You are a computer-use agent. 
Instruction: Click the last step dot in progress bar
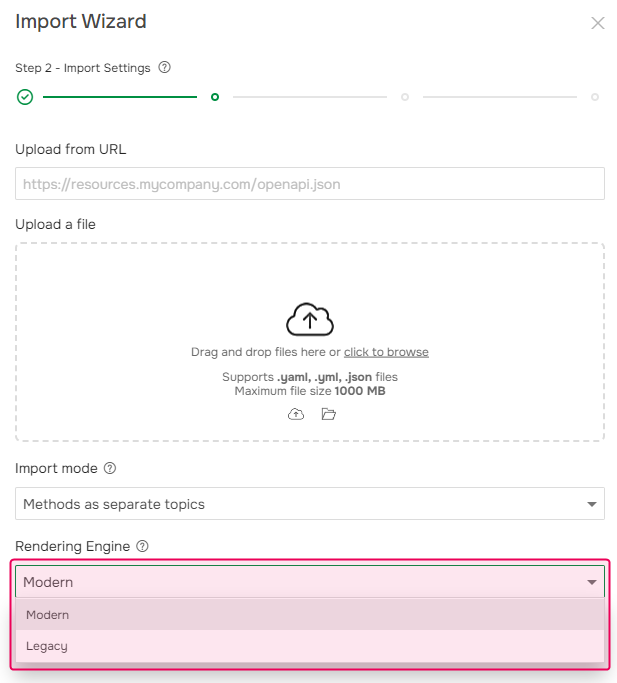pos(595,97)
